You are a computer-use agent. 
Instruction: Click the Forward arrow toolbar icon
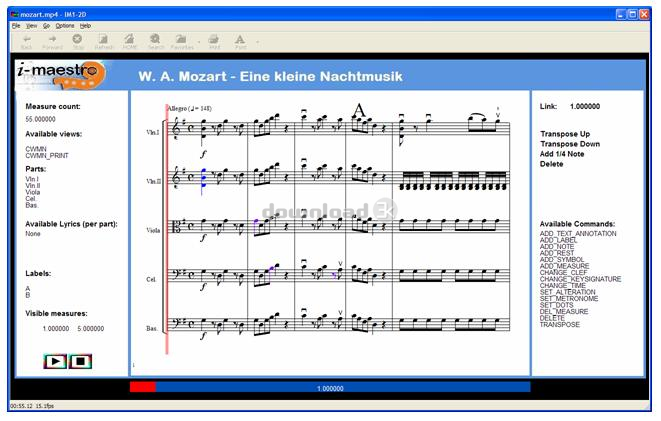click(x=52, y=40)
